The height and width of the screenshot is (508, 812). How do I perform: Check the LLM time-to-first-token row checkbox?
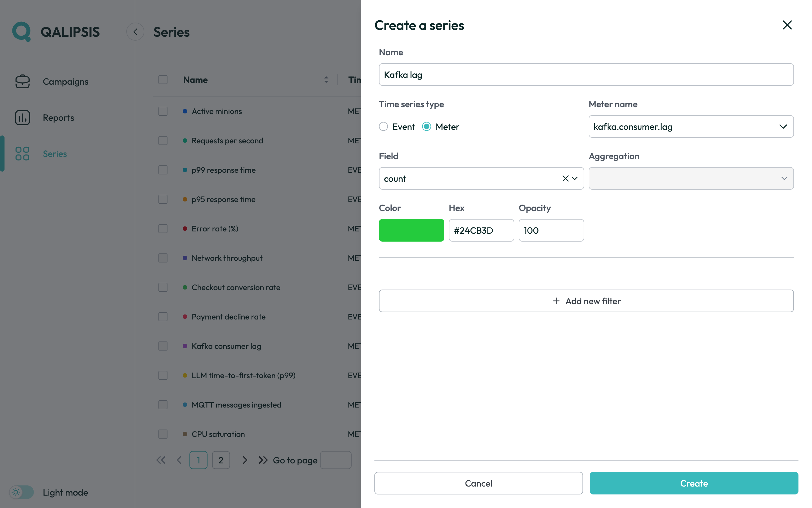click(163, 375)
